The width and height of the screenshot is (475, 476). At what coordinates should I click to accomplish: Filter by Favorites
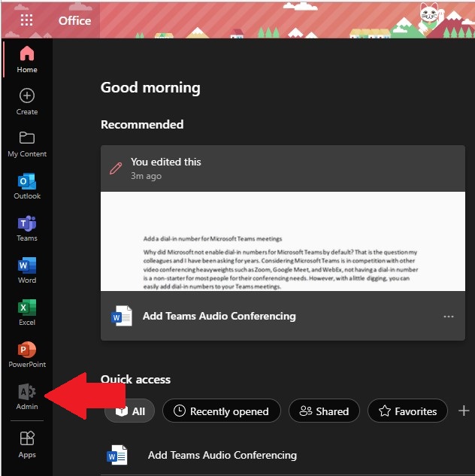tap(407, 411)
